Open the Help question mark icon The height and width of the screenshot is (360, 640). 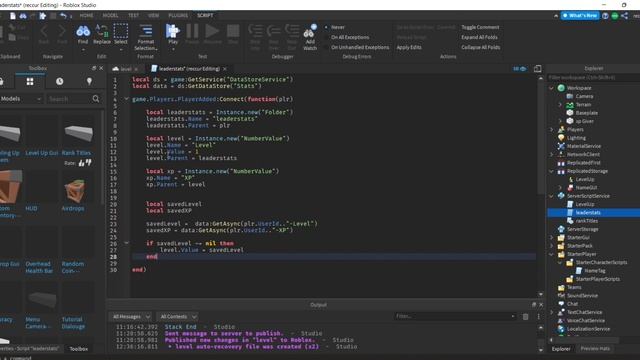(x=605, y=16)
